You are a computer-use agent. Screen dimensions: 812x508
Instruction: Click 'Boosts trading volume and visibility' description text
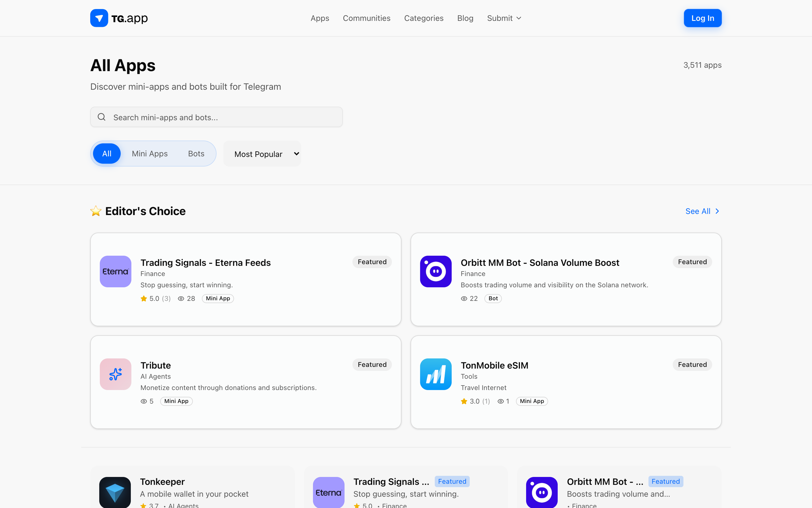click(x=554, y=285)
